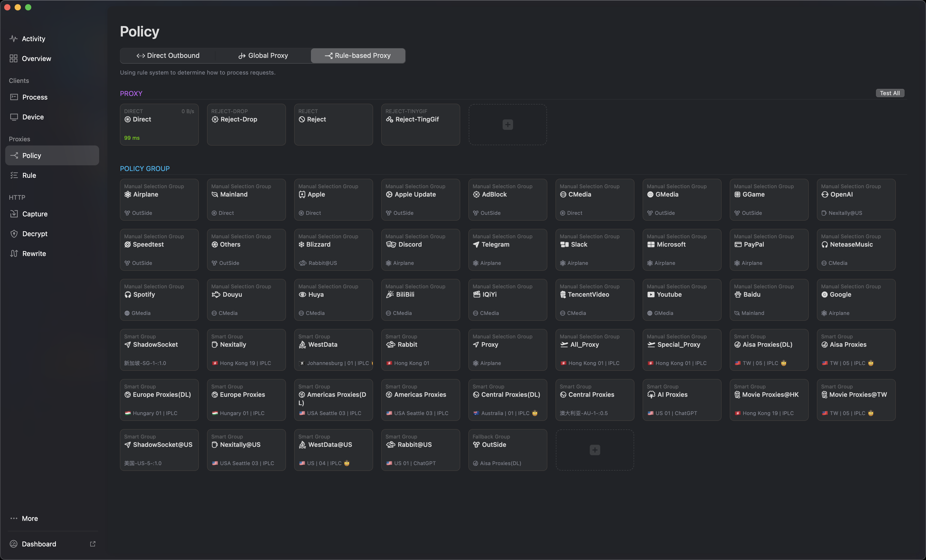Click the Rewrite icon in sidebar
Viewport: 926px width, 560px height.
tap(14, 253)
